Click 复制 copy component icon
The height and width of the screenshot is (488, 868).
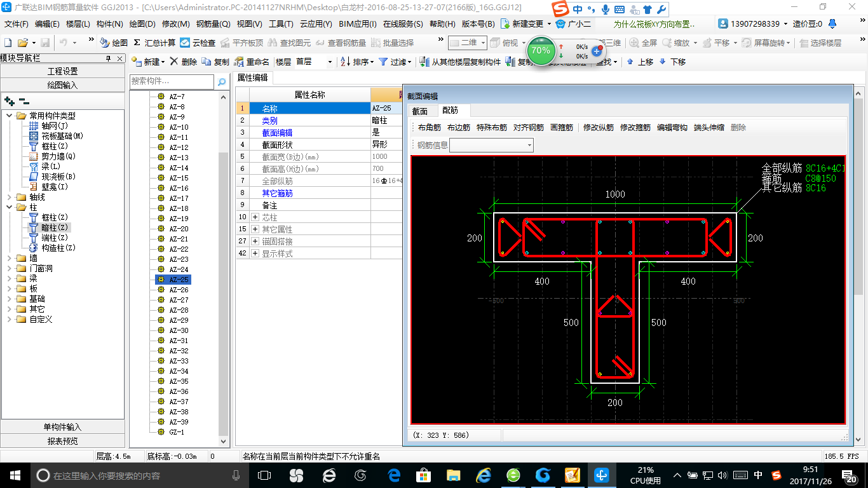207,62
